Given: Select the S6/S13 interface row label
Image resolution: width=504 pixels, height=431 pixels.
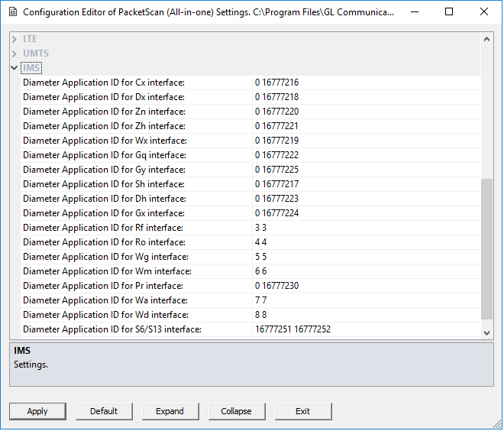Looking at the screenshot, I should 112,329.
